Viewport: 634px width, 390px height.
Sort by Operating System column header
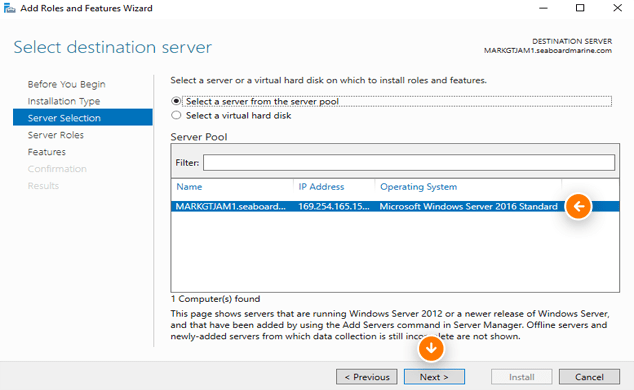click(x=468, y=187)
